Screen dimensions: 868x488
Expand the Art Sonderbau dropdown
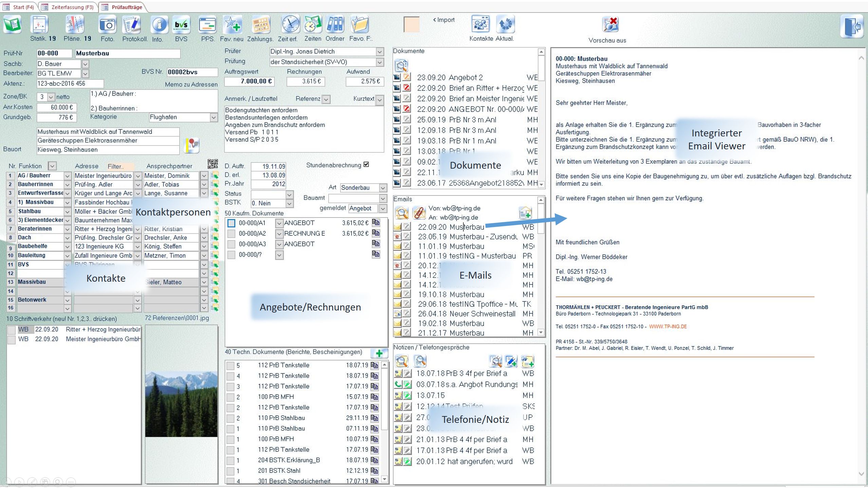pos(383,188)
